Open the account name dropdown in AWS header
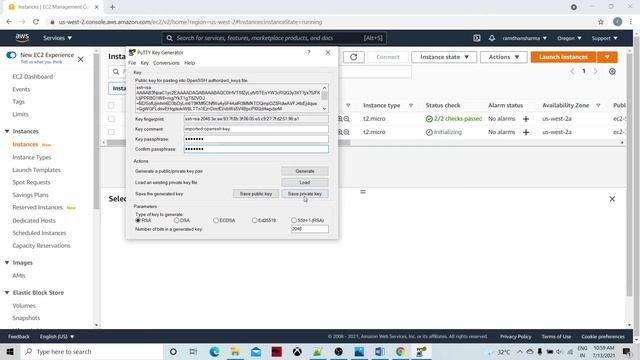Viewport: 640px width, 360px height. click(x=524, y=38)
